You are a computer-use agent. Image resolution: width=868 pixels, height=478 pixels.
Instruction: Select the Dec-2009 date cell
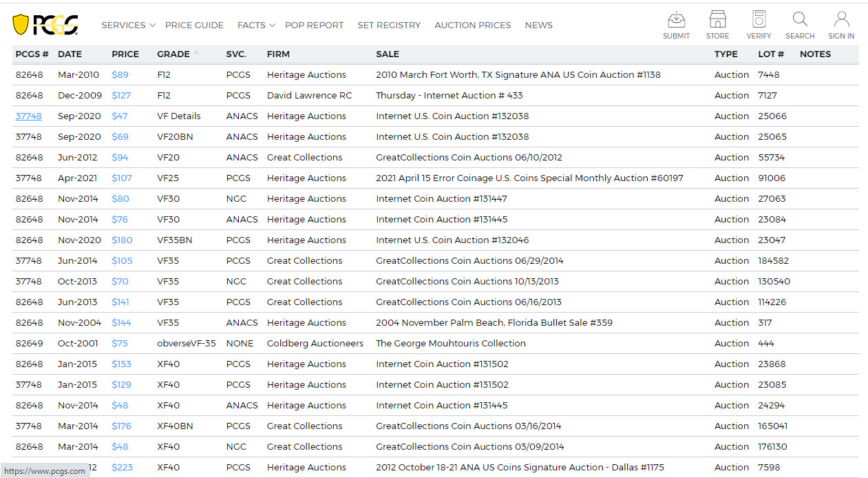pos(80,95)
